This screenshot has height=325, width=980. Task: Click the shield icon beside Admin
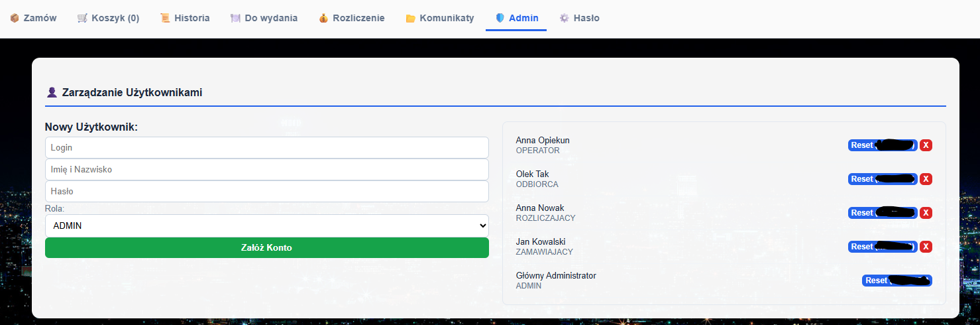(x=500, y=18)
